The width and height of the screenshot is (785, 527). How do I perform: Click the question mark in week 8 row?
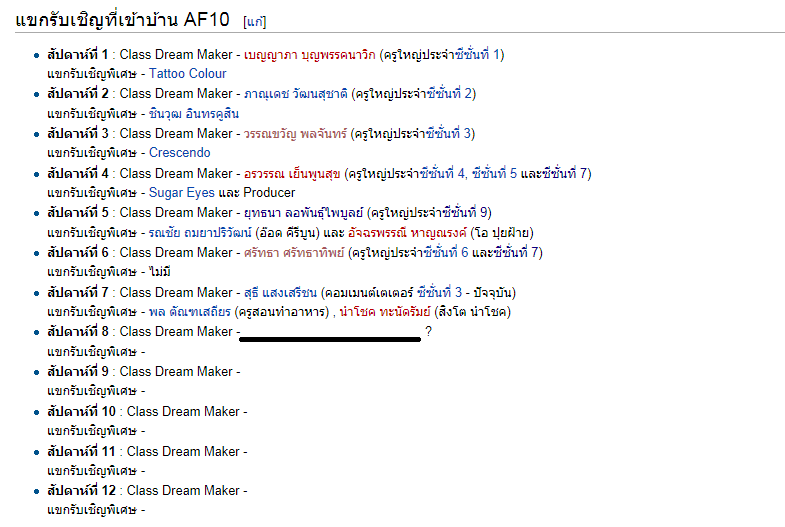point(429,331)
